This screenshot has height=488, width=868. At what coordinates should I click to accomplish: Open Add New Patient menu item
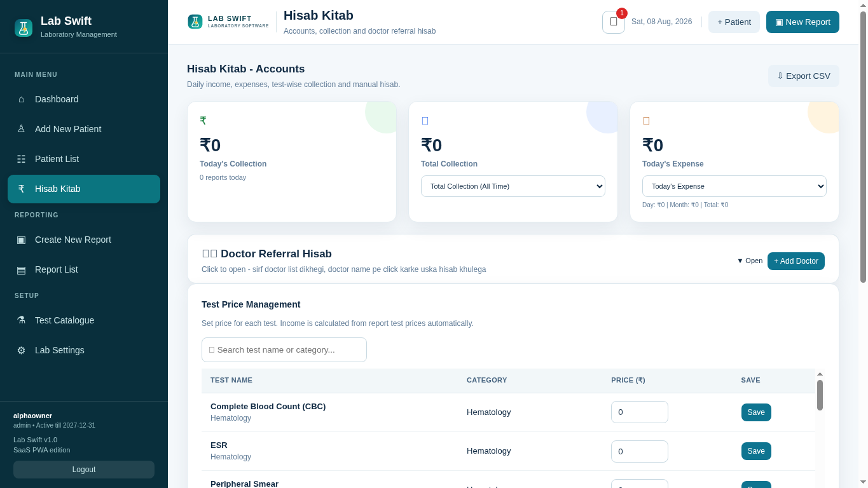click(x=84, y=129)
